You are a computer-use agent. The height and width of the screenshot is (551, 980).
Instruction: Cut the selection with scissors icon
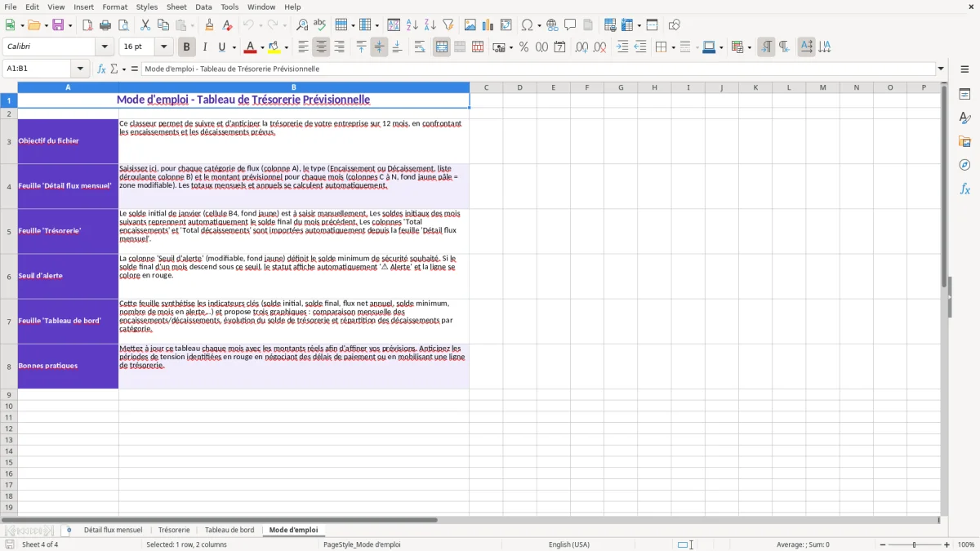tap(145, 25)
